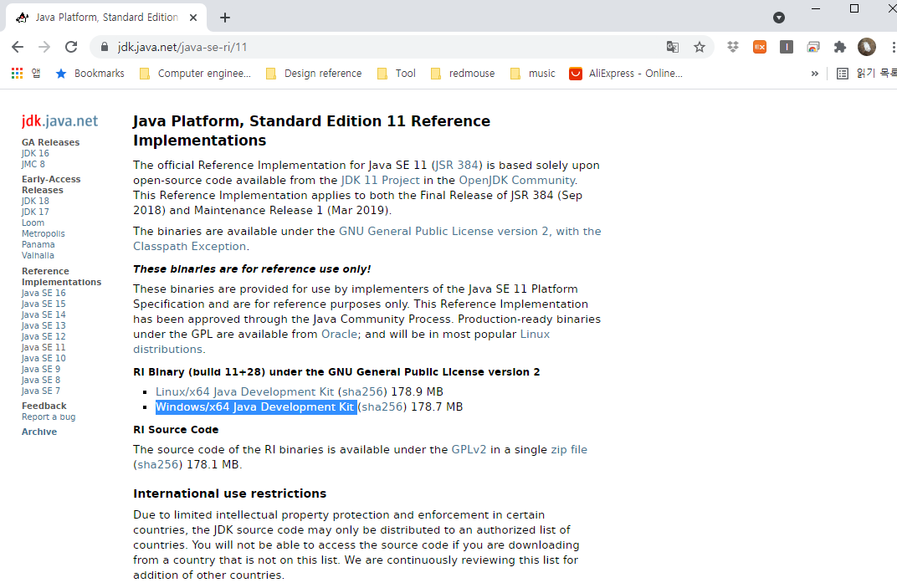This screenshot has height=588, width=897.
Task: Open the reading list icon
Action: click(x=842, y=74)
